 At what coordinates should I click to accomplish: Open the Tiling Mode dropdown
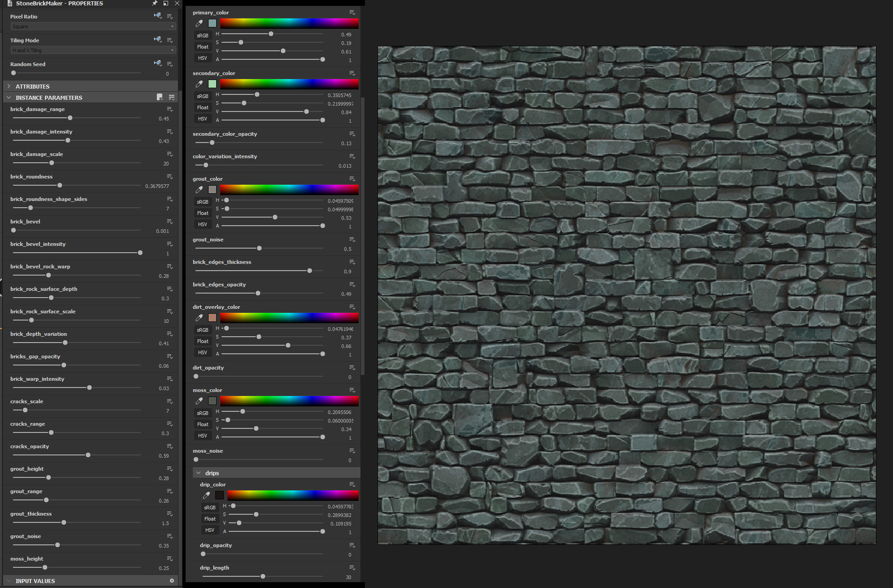93,50
